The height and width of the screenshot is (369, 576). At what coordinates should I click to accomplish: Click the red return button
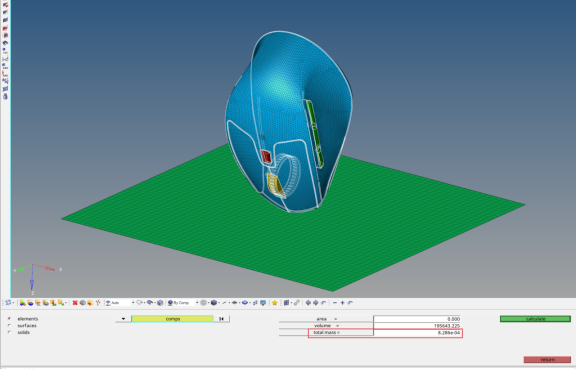tap(547, 359)
